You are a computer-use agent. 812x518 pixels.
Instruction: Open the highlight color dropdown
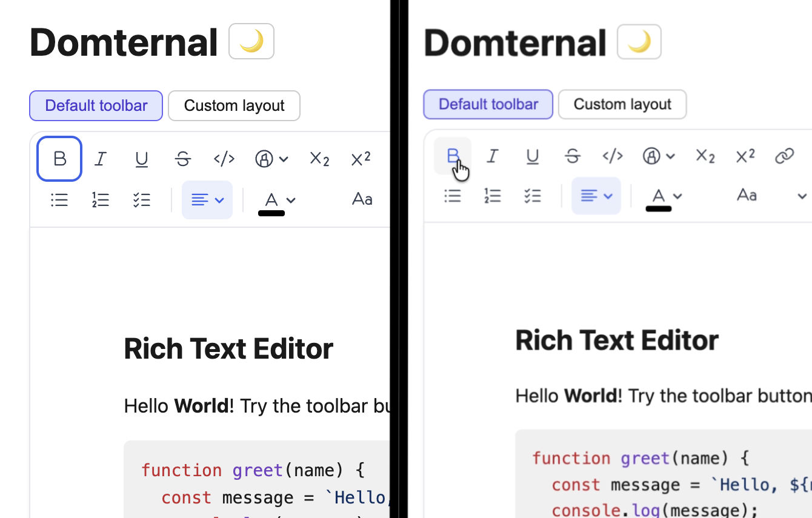click(271, 159)
